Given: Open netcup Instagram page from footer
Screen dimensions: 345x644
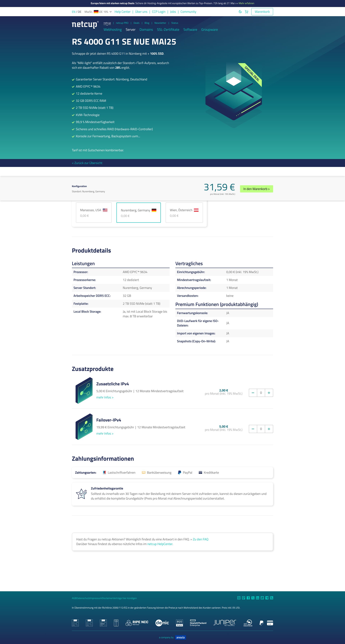Looking at the screenshot, I should [239, 598].
